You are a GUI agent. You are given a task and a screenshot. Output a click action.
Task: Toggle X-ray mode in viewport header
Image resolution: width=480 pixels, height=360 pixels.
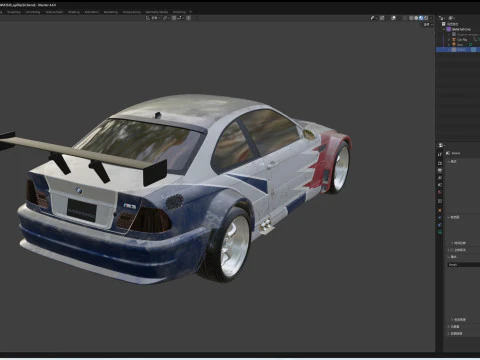tap(405, 18)
